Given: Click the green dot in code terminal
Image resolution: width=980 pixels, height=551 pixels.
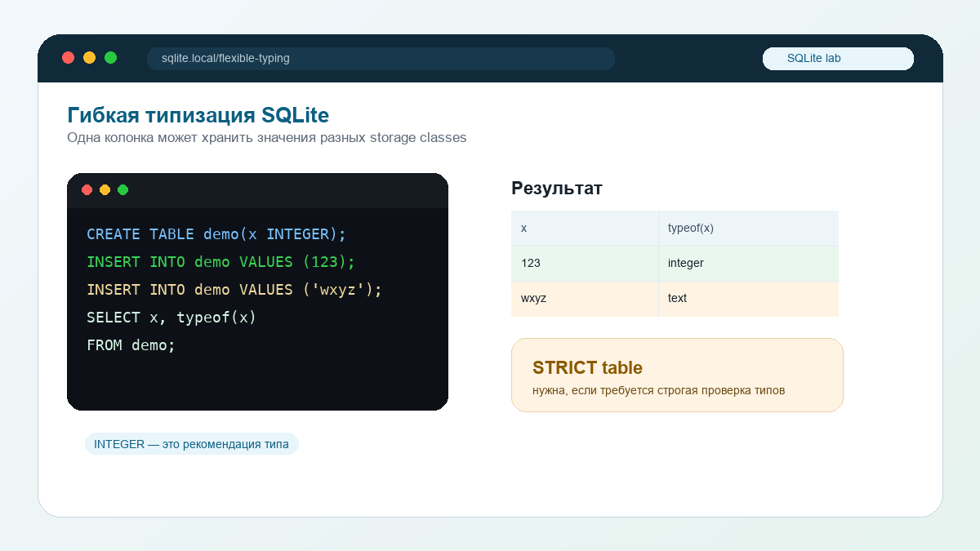Looking at the screenshot, I should pos(123,190).
